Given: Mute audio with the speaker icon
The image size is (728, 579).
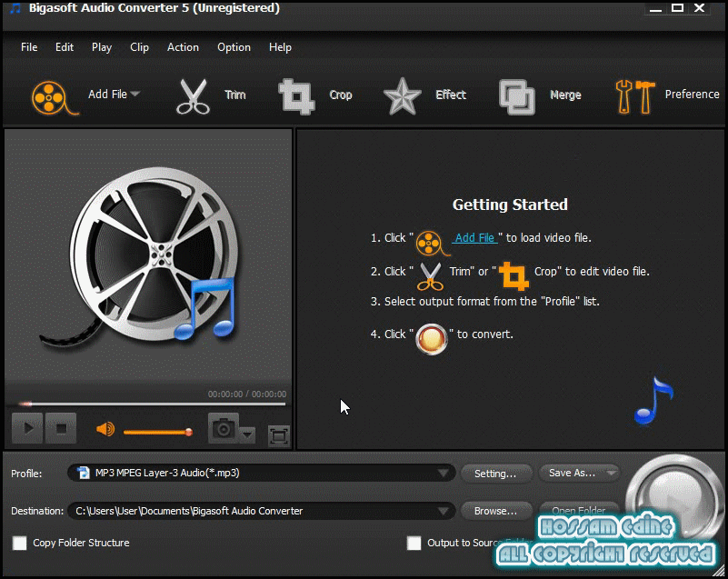Looking at the screenshot, I should point(105,429).
